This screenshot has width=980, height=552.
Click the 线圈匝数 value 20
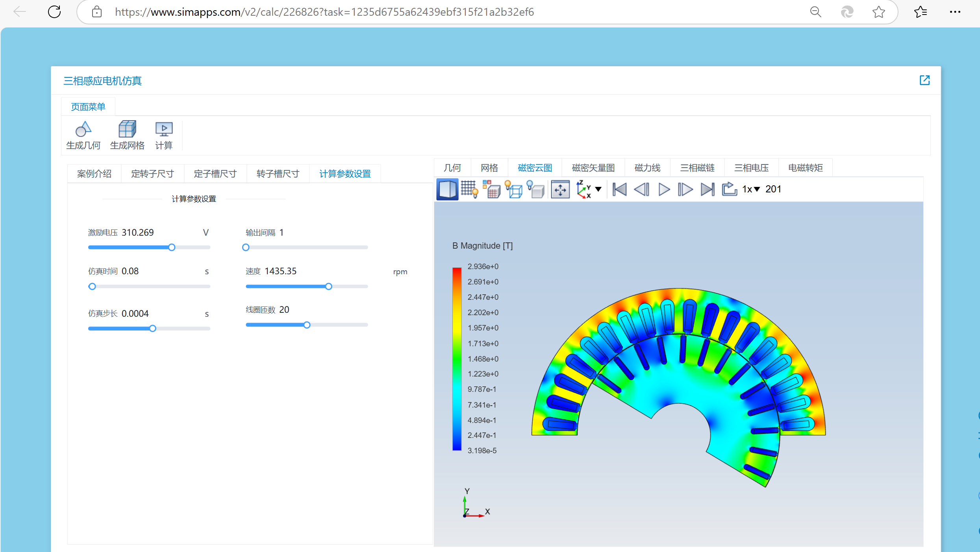pos(284,310)
